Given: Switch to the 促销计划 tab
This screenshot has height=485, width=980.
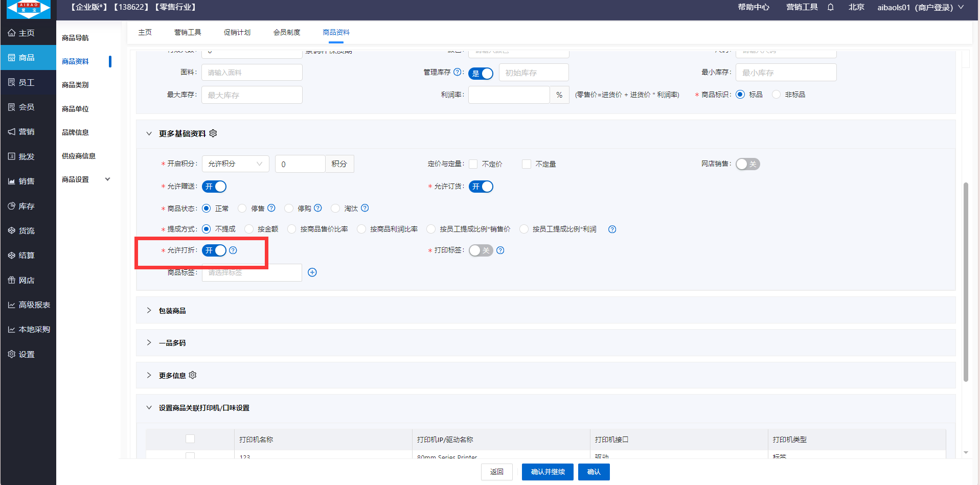Looking at the screenshot, I should click(x=237, y=32).
